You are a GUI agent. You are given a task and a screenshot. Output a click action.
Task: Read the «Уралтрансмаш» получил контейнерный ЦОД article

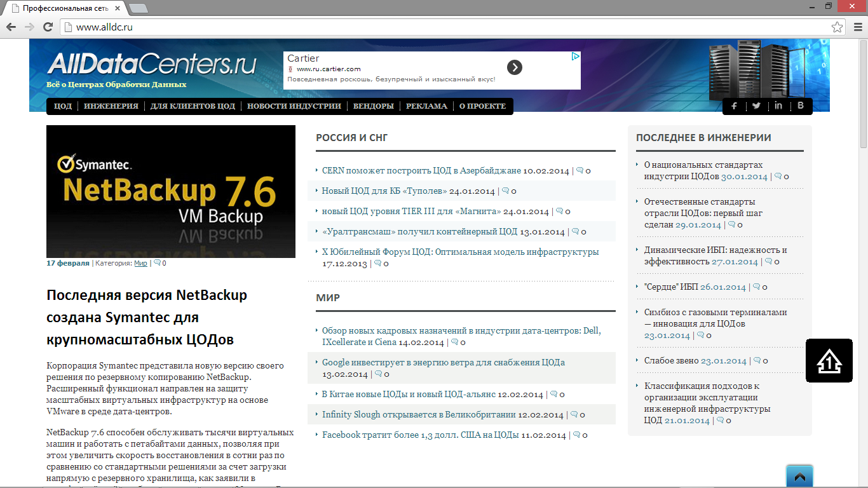pyautogui.click(x=419, y=232)
